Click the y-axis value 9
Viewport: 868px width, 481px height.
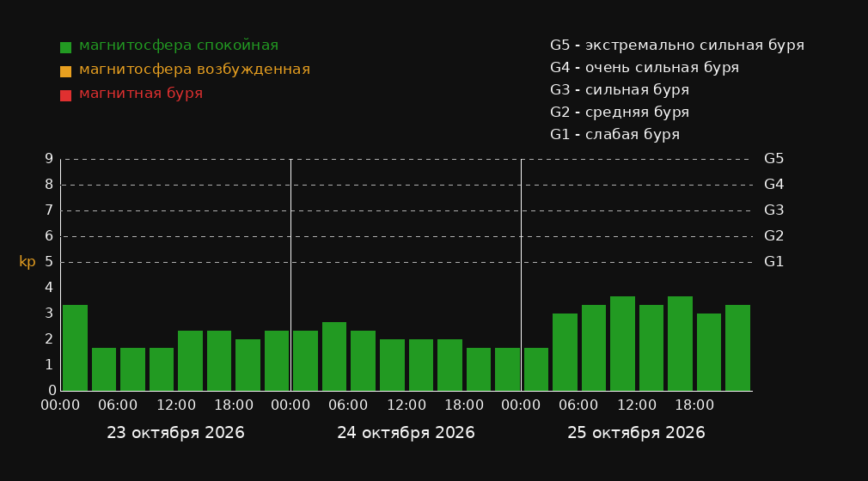[x=49, y=159]
